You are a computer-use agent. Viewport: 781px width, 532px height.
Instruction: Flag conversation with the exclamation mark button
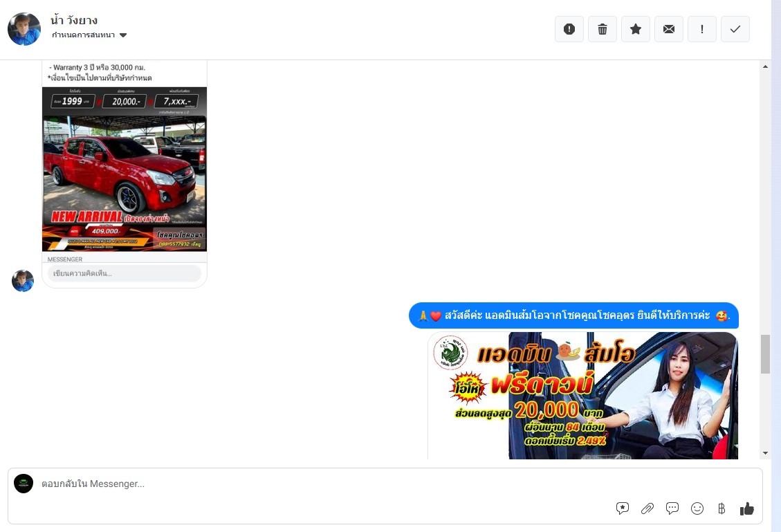click(x=702, y=29)
